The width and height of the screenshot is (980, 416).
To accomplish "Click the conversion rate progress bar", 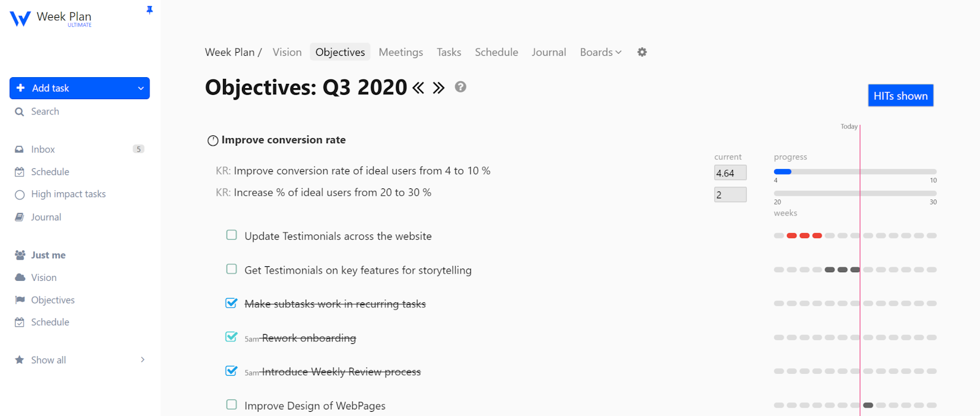I will 854,172.
